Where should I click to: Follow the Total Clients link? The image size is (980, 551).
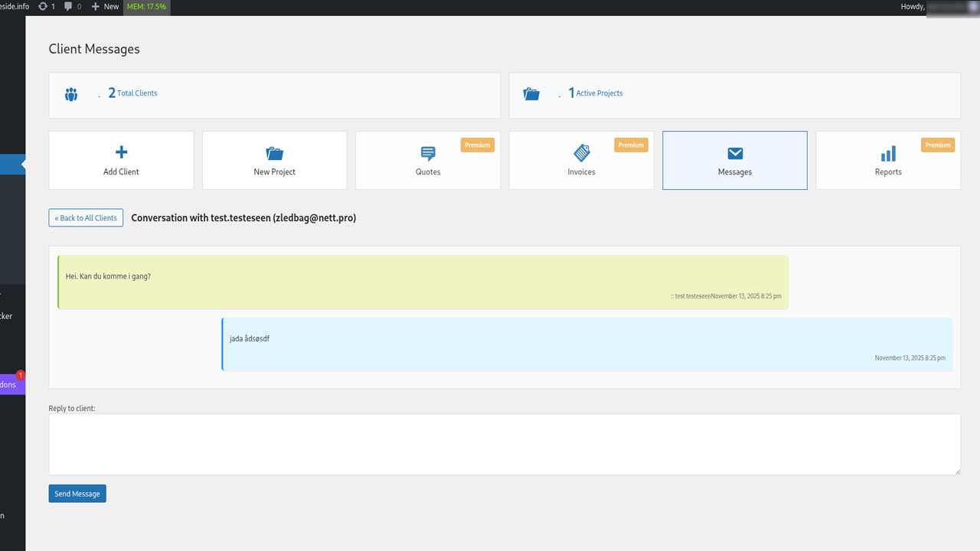(x=136, y=93)
